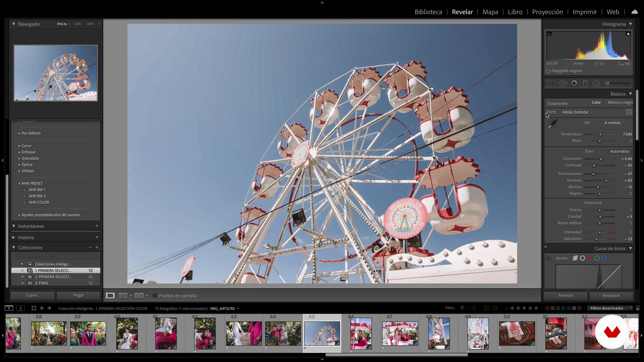Enable Pruebas en pantalla checkbox
This screenshot has height=362, width=644.
(x=155, y=295)
